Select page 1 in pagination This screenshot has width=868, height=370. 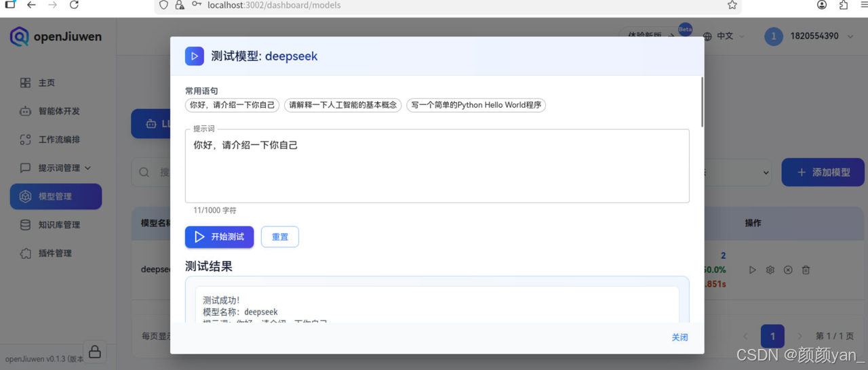pos(772,336)
